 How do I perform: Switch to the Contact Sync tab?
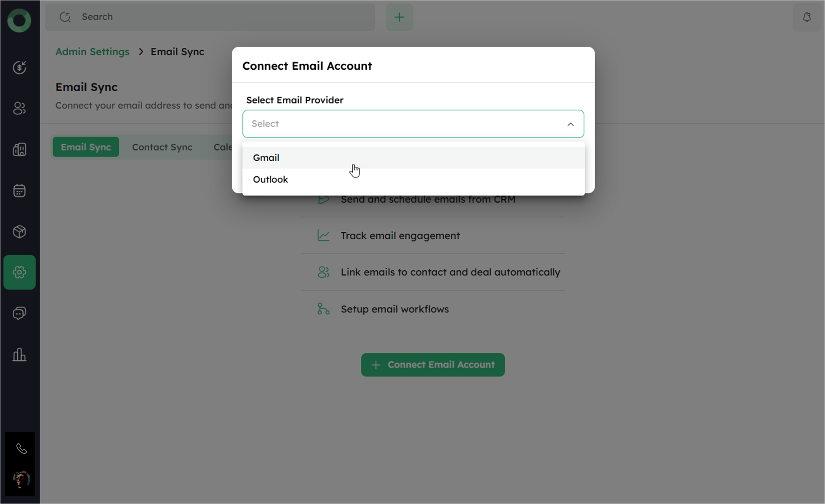pos(162,147)
